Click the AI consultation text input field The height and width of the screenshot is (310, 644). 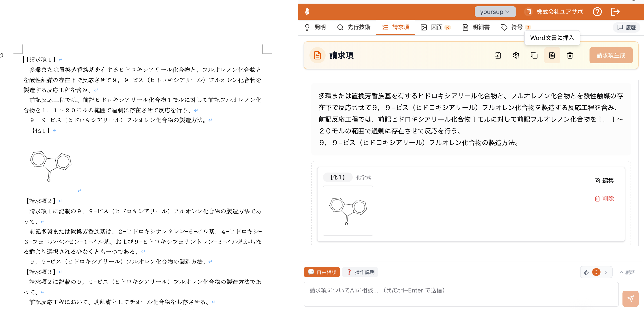(x=461, y=294)
